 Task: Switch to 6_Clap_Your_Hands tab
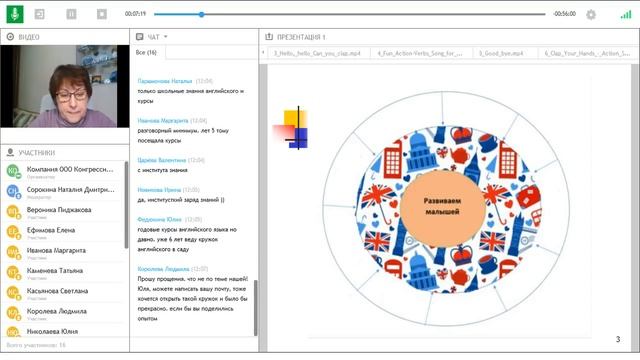point(587,53)
